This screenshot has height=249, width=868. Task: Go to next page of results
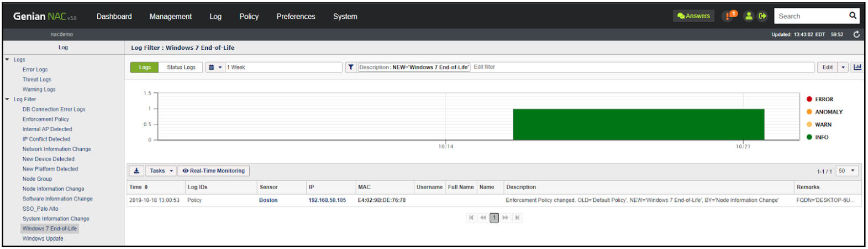coord(505,218)
